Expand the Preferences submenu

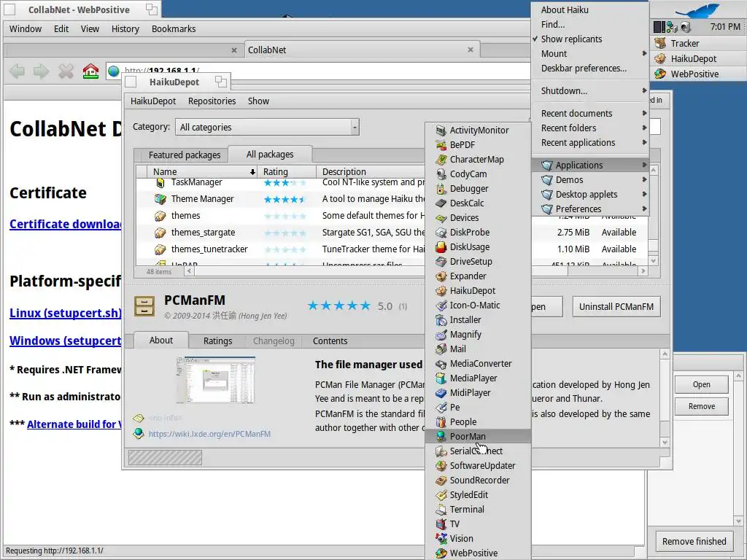point(589,209)
